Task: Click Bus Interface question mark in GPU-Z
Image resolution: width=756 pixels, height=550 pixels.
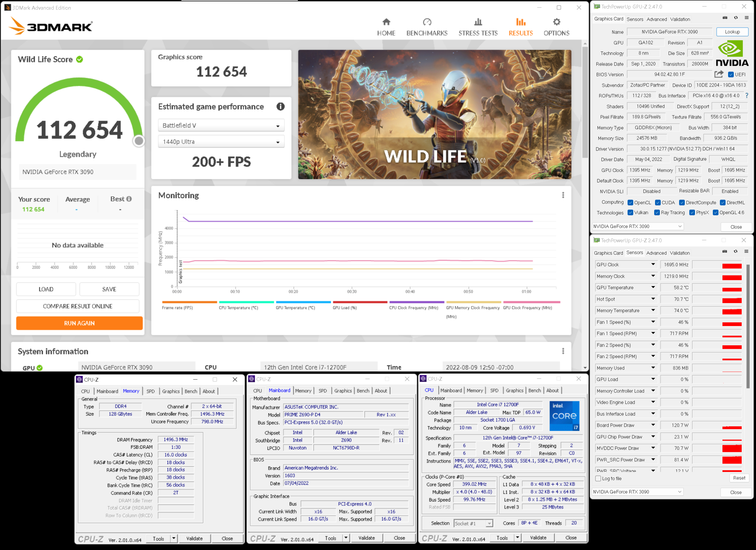Action: pyautogui.click(x=747, y=96)
